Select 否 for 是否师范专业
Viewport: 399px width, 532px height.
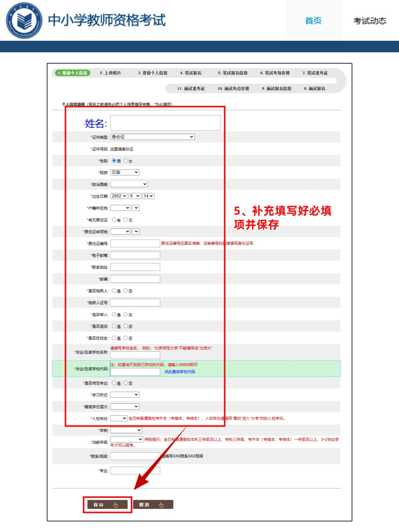tap(126, 383)
